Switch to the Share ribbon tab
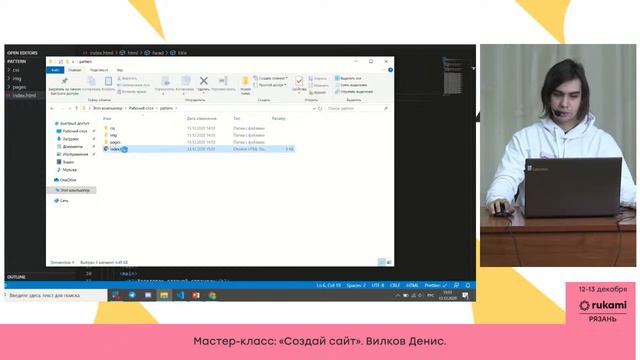This screenshot has height=360, width=640. click(x=99, y=70)
